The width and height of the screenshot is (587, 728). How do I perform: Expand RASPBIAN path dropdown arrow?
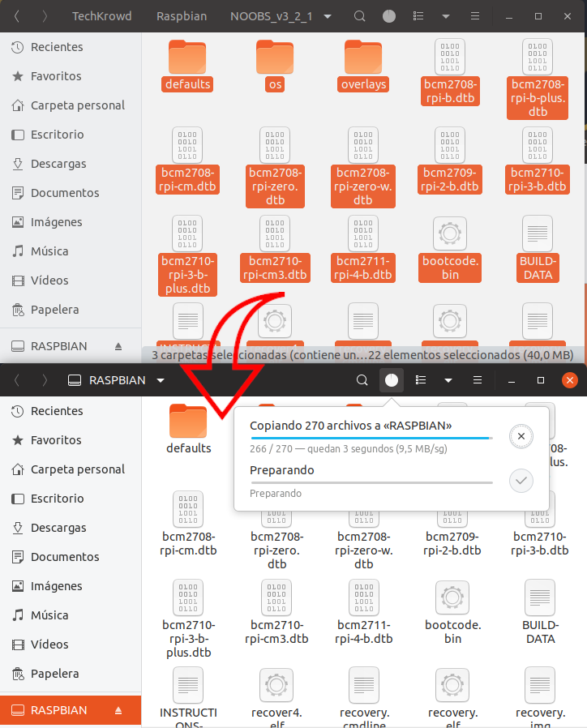point(161,380)
